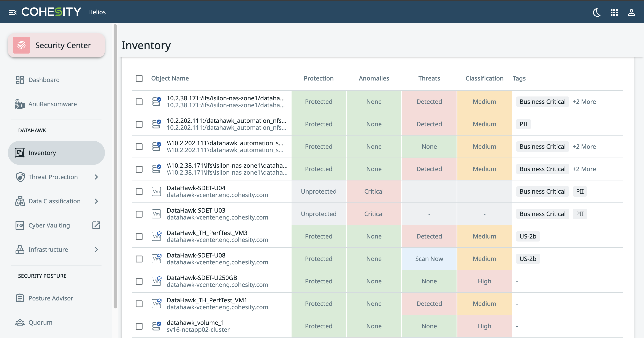The image size is (644, 338).
Task: Click Scan Now for DataHawk-SDET-U08
Action: click(429, 259)
